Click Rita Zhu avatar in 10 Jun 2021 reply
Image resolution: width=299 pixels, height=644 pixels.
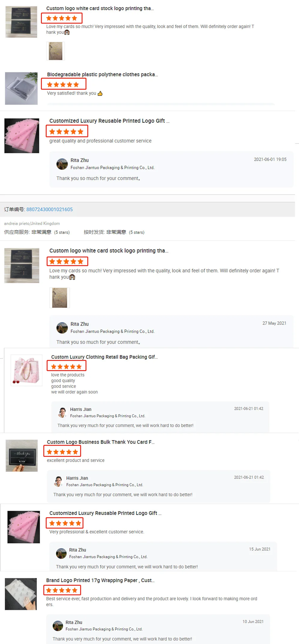(58, 625)
